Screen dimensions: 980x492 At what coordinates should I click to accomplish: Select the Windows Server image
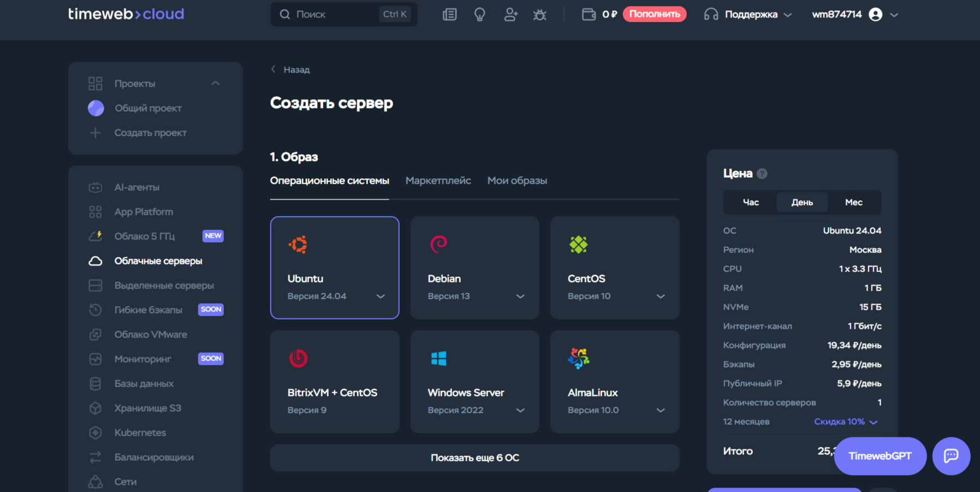click(474, 376)
